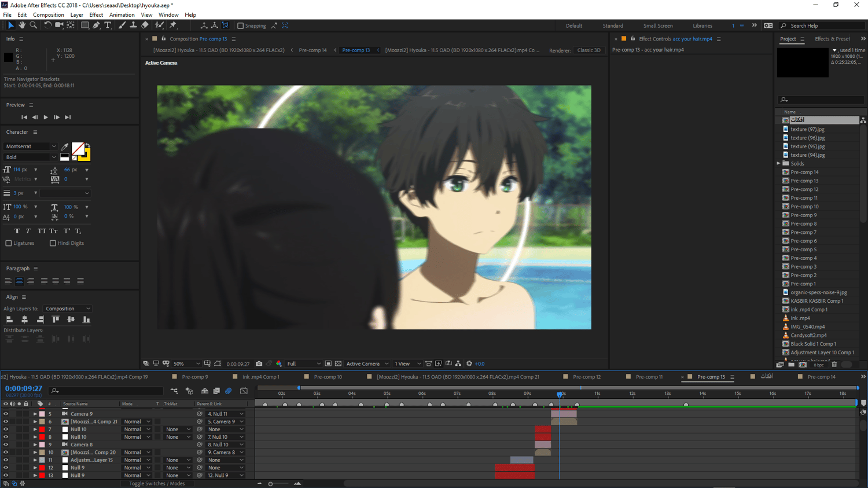Viewport: 868px width, 488px height.
Task: Go to first frame in Preview panel
Action: pyautogui.click(x=24, y=118)
